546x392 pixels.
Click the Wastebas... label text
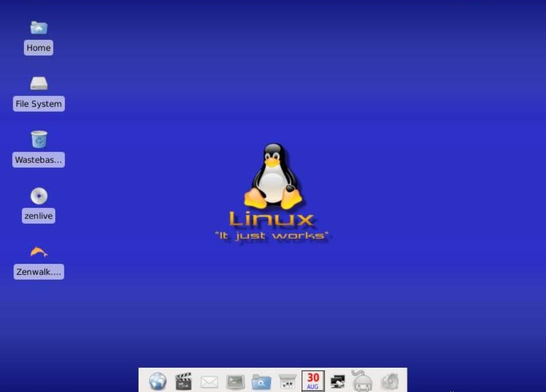[x=38, y=160]
